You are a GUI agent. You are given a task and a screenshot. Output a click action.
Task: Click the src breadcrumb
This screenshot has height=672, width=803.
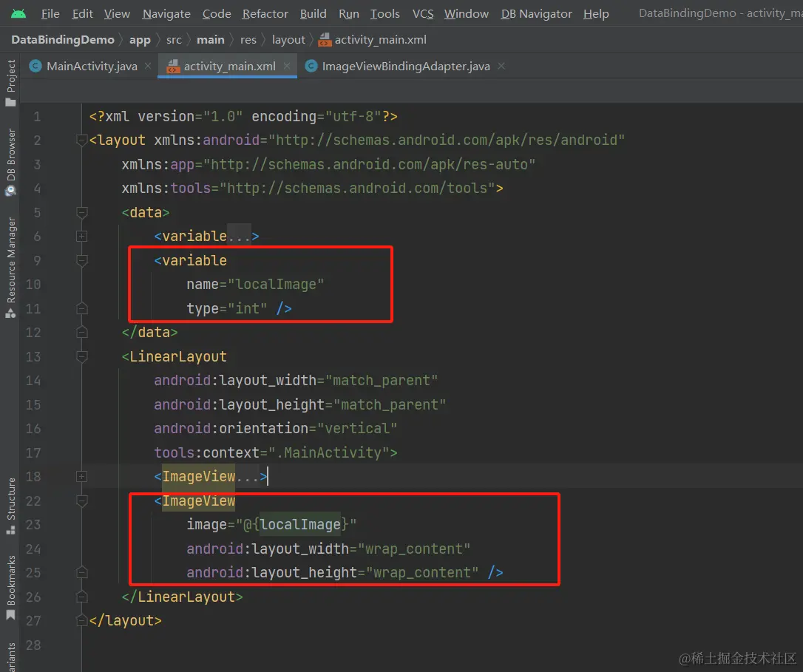point(174,39)
